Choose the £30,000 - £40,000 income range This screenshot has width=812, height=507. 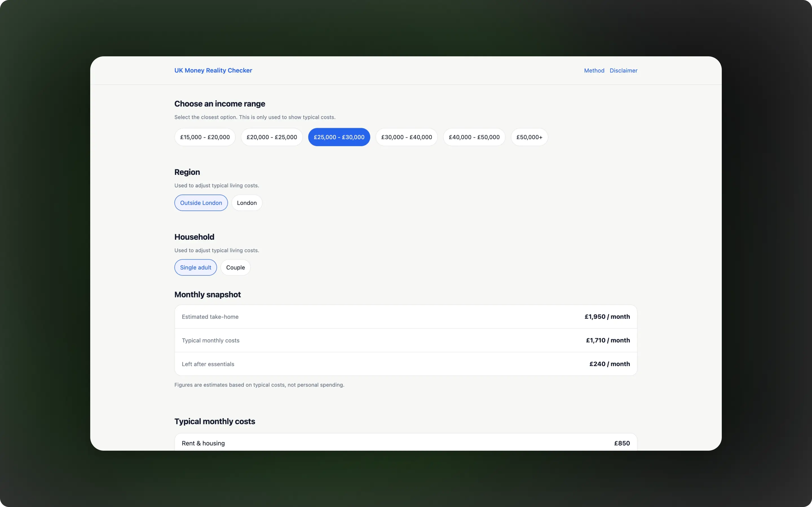pyautogui.click(x=406, y=137)
